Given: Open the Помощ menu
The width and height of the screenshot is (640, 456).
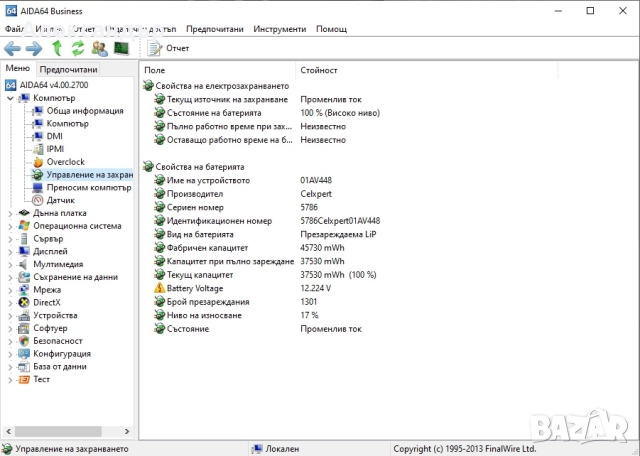Looking at the screenshot, I should point(331,29).
